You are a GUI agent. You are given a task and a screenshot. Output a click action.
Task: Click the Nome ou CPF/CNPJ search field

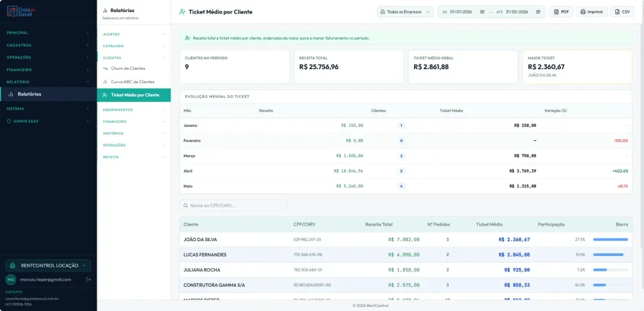(x=233, y=206)
